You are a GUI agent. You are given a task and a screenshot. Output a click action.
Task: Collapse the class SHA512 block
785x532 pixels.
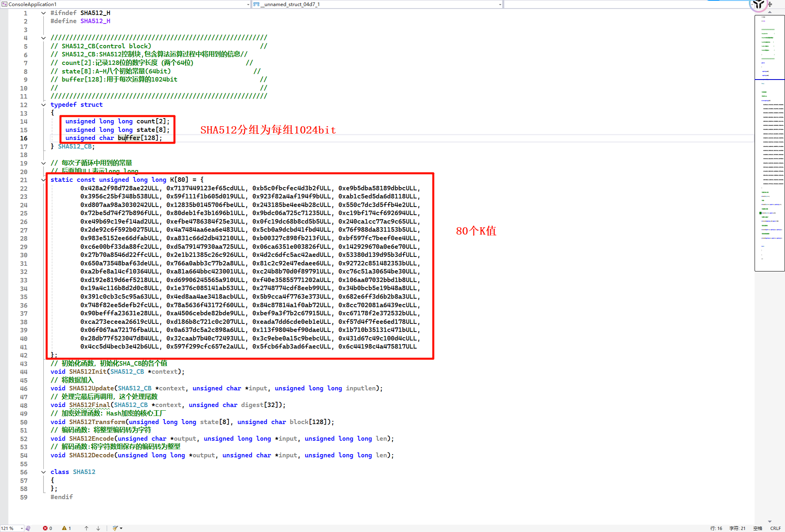[x=43, y=472]
